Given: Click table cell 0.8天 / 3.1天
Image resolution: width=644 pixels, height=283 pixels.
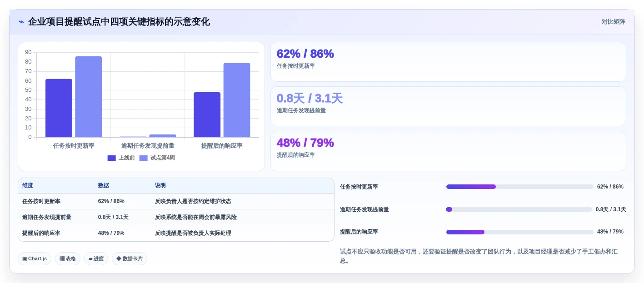Looking at the screenshot, I should coord(113,217).
